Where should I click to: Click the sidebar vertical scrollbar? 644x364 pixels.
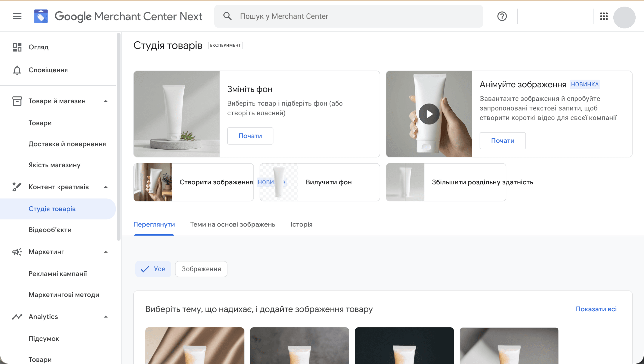(118, 137)
